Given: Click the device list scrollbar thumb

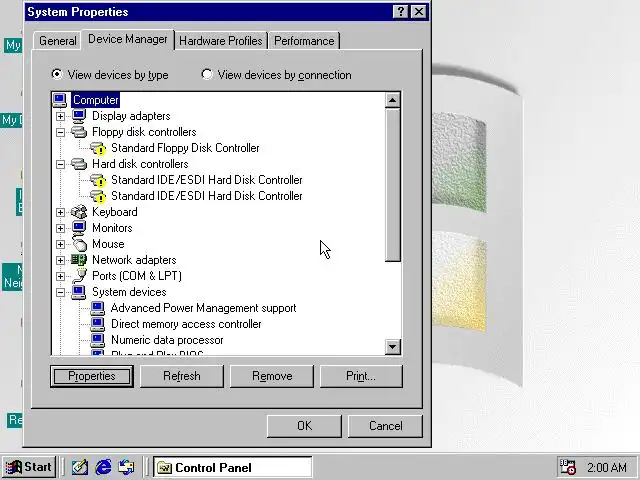Looking at the screenshot, I should 393,185.
